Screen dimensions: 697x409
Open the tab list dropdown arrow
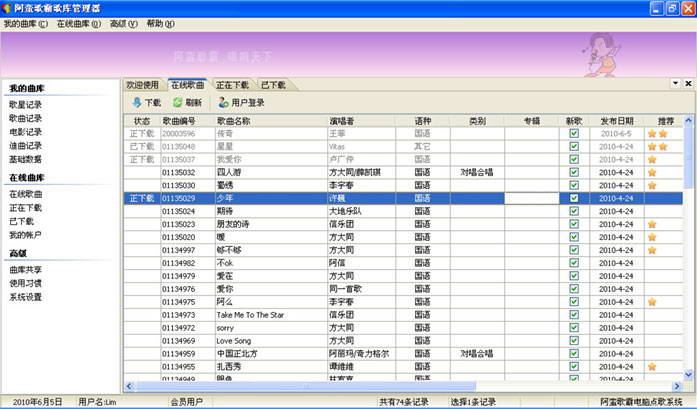click(x=675, y=84)
